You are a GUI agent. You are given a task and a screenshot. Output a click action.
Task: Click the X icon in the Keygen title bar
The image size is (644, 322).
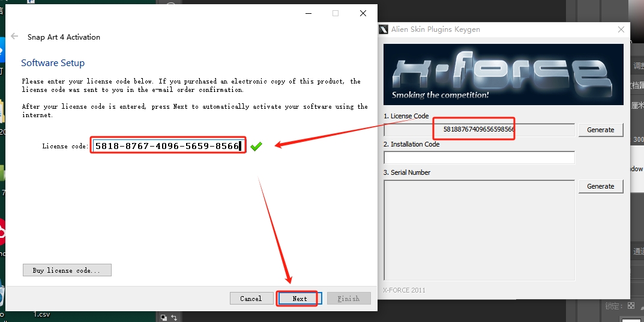383,29
